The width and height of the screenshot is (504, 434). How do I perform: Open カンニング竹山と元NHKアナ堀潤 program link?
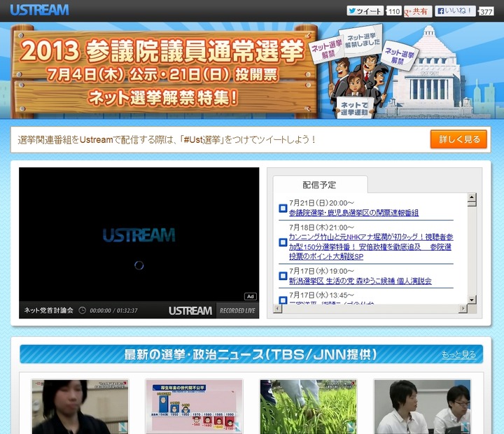coord(371,246)
